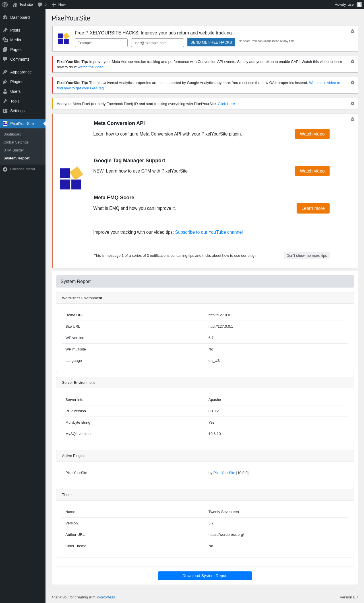Click the 'Click Here' Meta Pixel link
364x603 pixels.
[226, 104]
